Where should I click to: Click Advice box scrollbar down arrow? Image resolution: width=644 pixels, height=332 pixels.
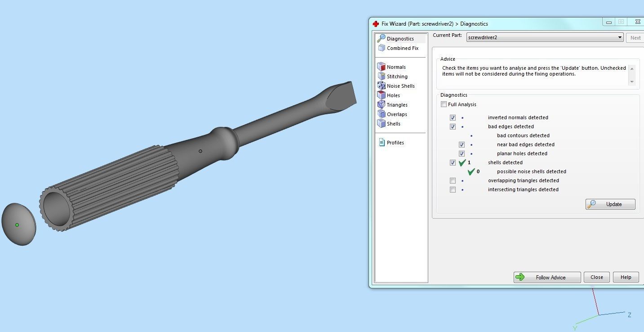click(632, 81)
